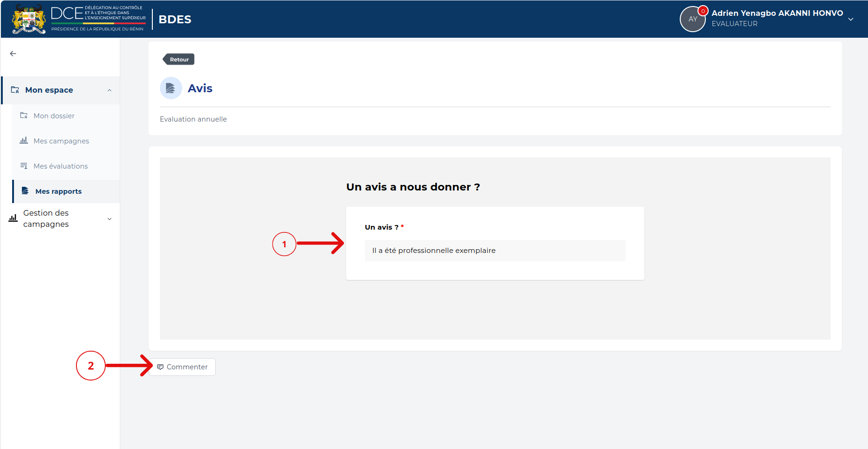The image size is (868, 449).
Task: Click the Gestion des campagnes chart icon
Action: [13, 218]
